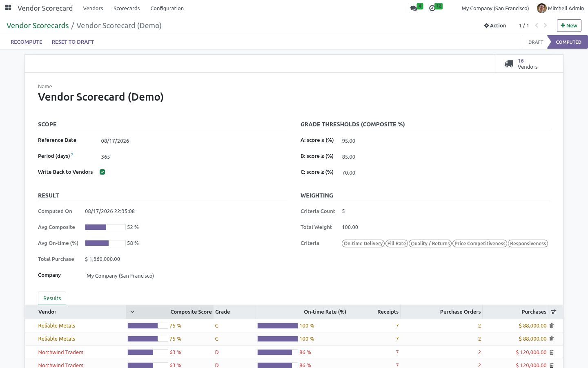
Task: Edit the B grade threshold 85.00
Action: click(x=445, y=157)
